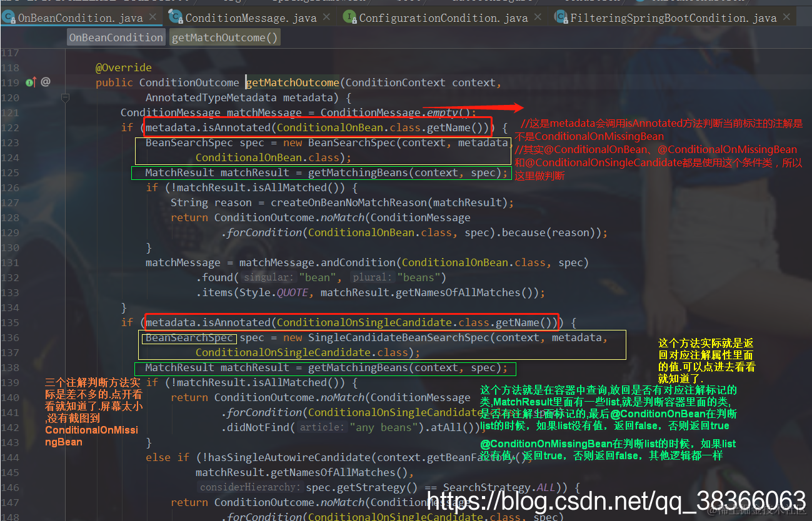The width and height of the screenshot is (812, 521).
Task: Close the FilteringSpringBootCondition.java tab
Action: 787,18
